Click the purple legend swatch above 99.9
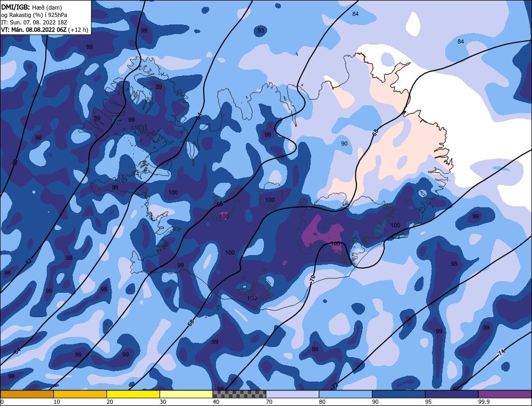 [x=505, y=394]
